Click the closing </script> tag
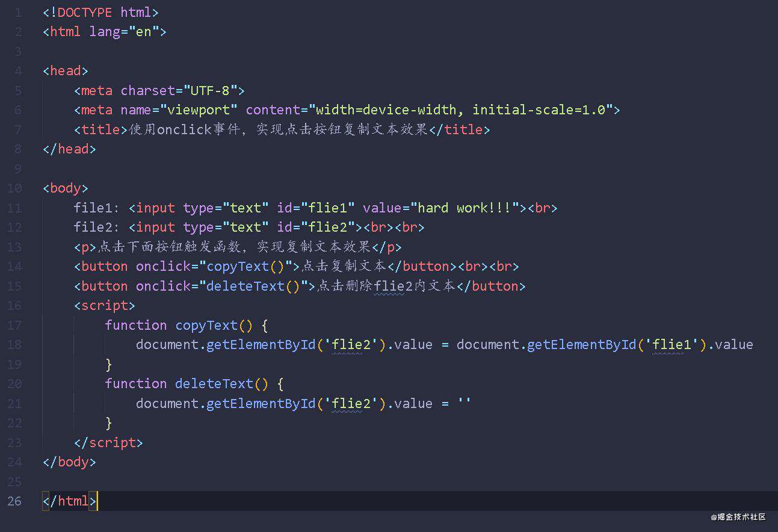The height and width of the screenshot is (532, 778). tap(108, 442)
